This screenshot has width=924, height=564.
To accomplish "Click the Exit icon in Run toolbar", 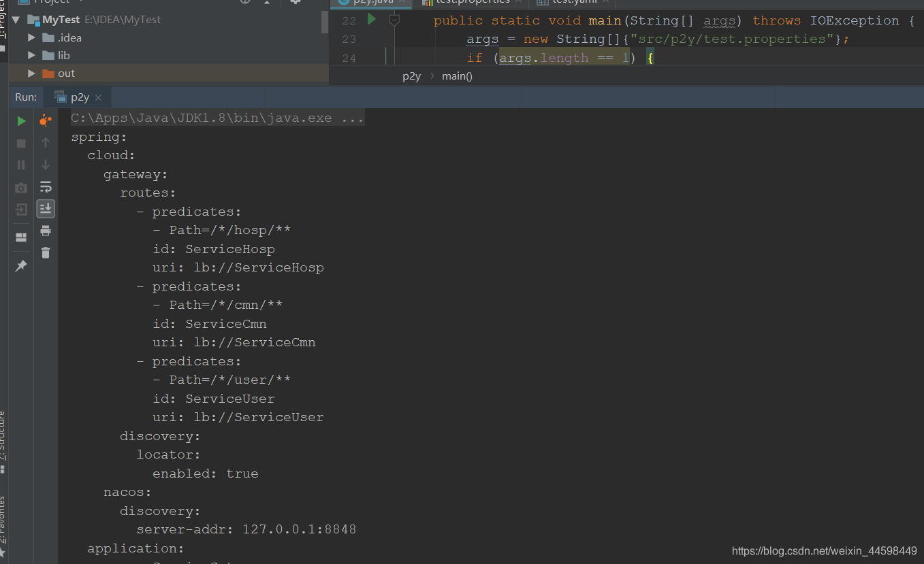I will pyautogui.click(x=21, y=210).
